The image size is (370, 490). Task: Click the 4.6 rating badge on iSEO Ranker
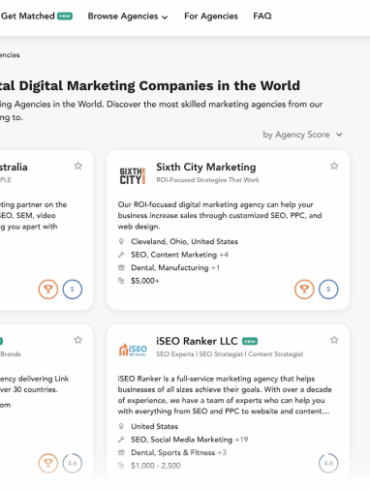[x=328, y=463]
